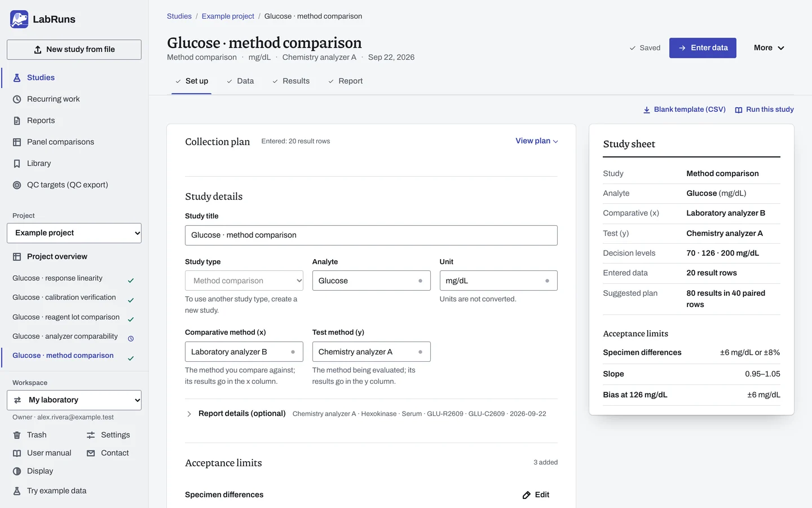Expand the View plan chevron
The width and height of the screenshot is (812, 508).
[537, 141]
